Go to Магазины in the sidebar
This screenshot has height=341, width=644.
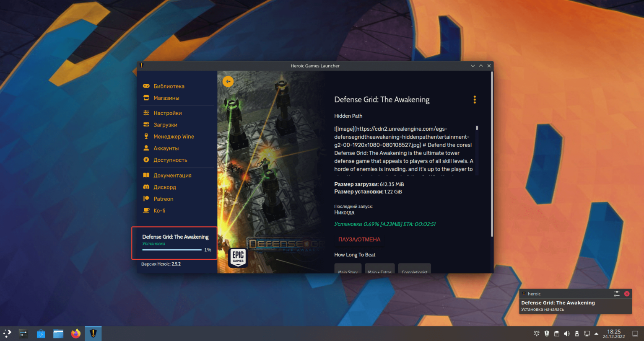(x=166, y=98)
